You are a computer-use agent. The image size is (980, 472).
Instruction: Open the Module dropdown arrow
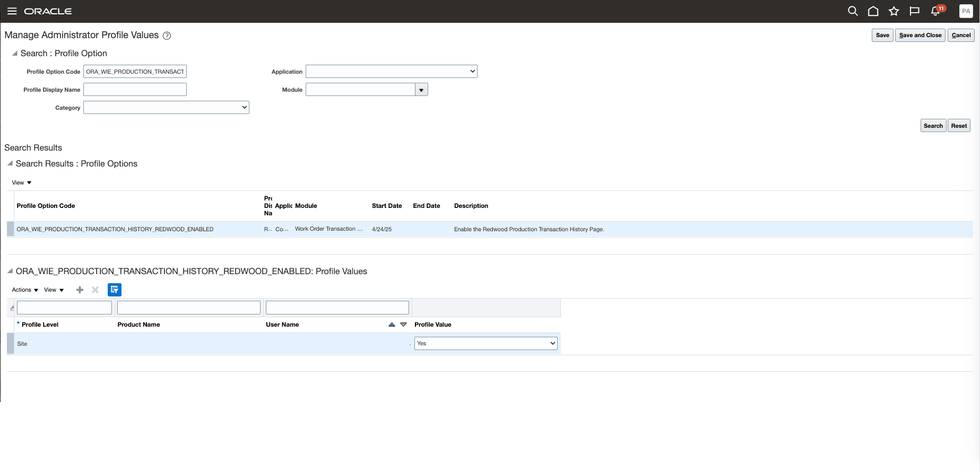click(421, 90)
